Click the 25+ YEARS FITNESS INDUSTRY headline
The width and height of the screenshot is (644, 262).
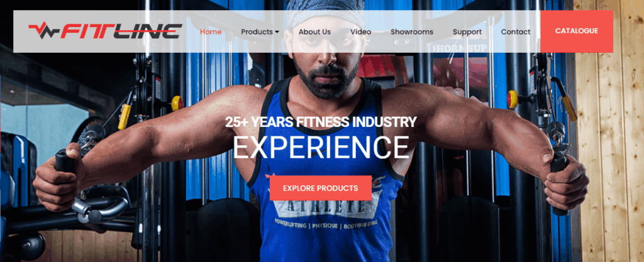click(x=321, y=122)
